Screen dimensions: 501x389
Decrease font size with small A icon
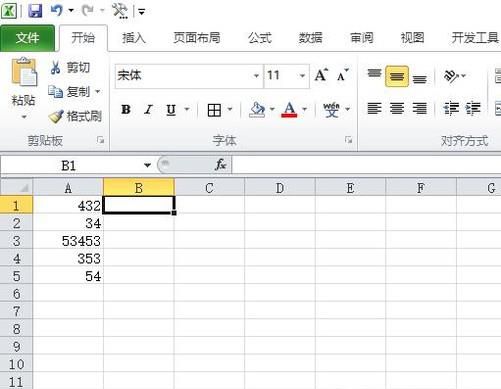[342, 75]
